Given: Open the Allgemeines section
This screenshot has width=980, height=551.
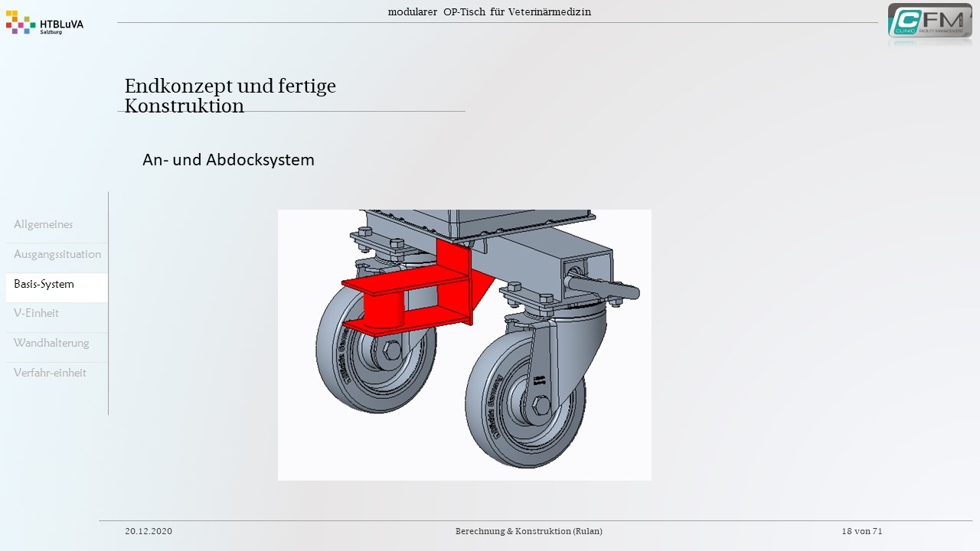Looking at the screenshot, I should [x=44, y=224].
